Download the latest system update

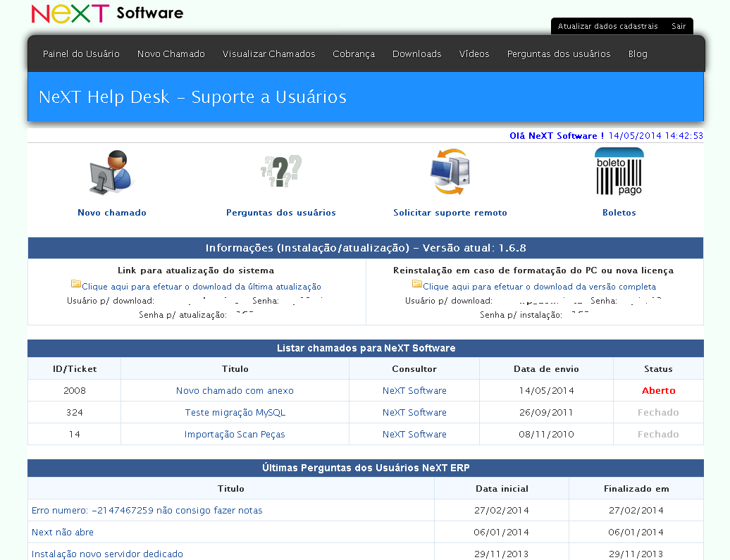click(202, 286)
